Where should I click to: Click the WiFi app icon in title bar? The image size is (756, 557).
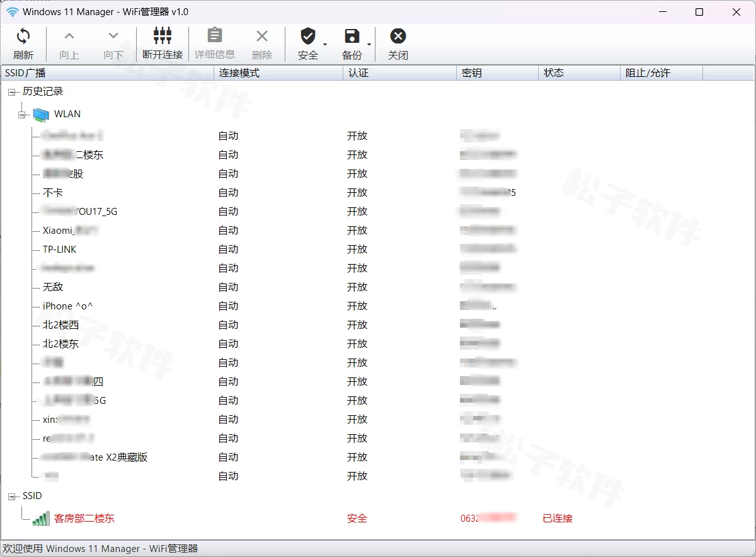point(13,12)
